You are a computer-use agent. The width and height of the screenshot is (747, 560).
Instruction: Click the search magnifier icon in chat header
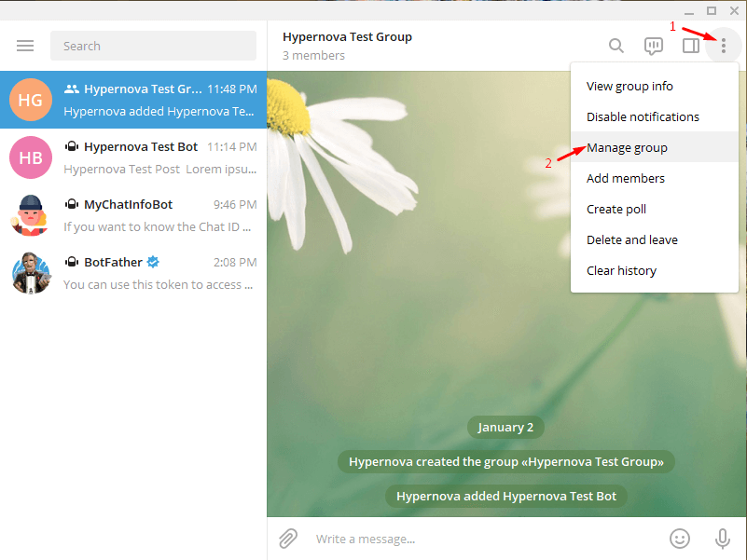click(x=616, y=46)
